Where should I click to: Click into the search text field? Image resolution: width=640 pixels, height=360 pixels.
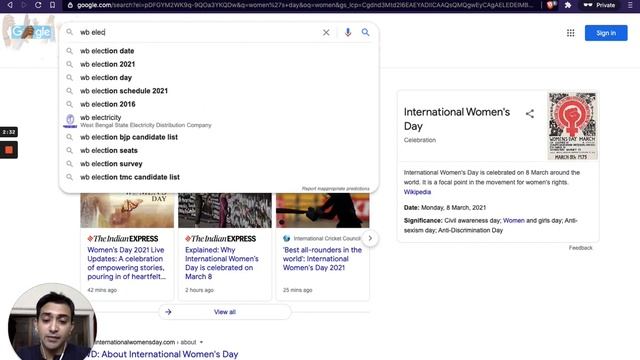[198, 32]
